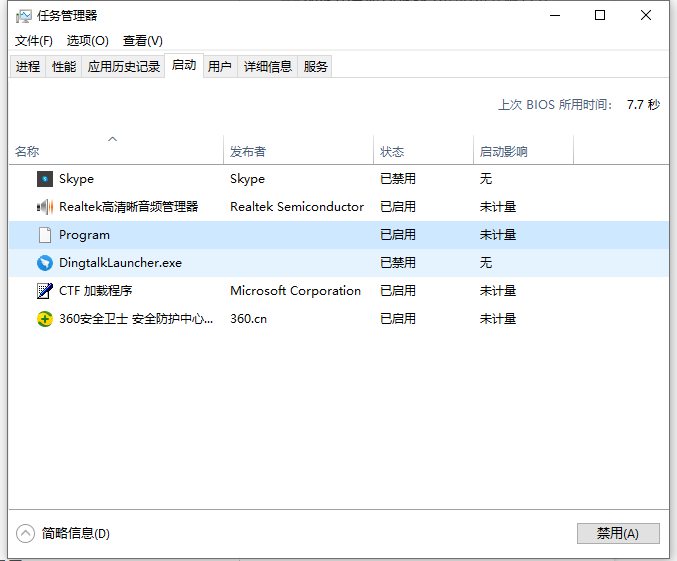
Task: Switch to the 服务 tab
Action: tap(316, 67)
